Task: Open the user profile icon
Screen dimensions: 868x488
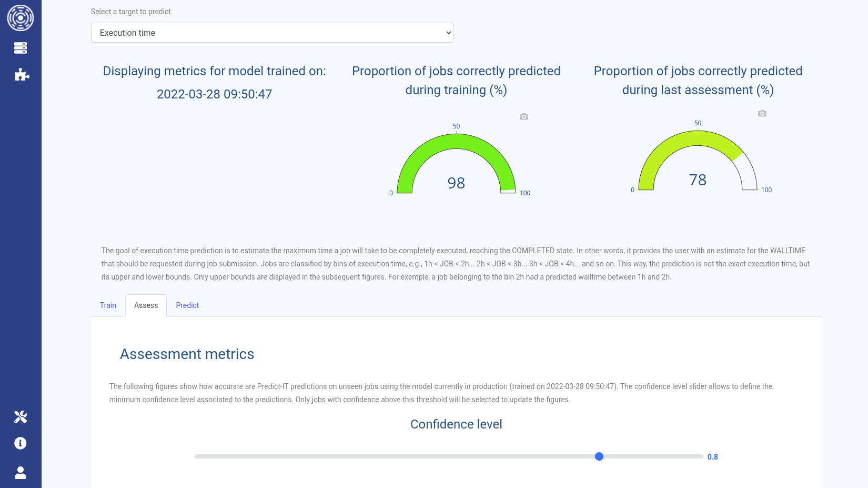Action: click(21, 473)
